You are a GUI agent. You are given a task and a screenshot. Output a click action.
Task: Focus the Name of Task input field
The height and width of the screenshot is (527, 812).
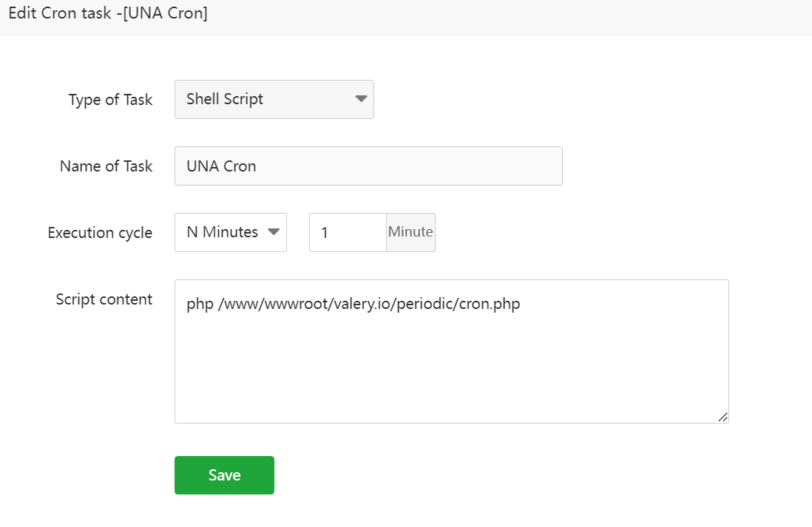[x=368, y=166]
